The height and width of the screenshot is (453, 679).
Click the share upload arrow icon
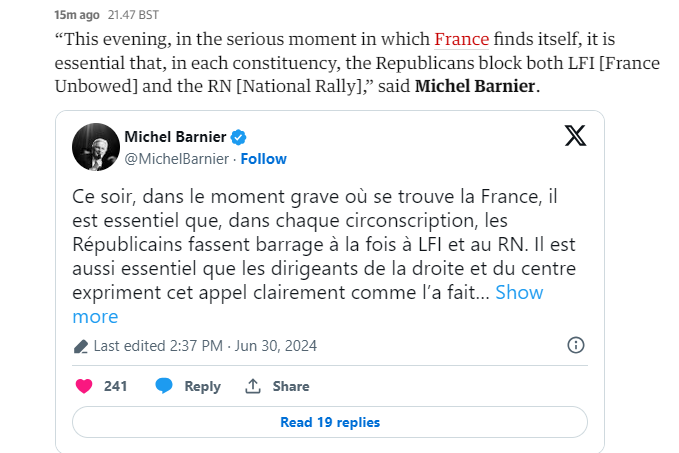click(x=253, y=386)
